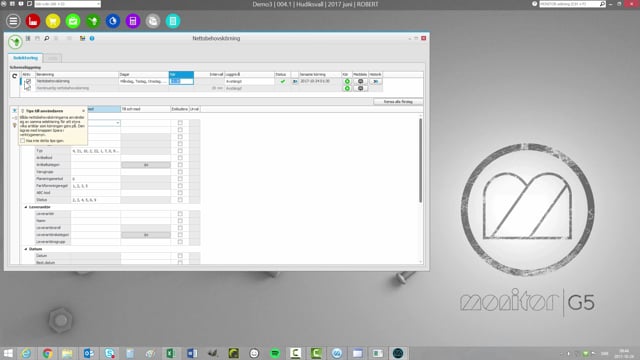This screenshot has height=360, width=640.
Task: Toggle Exkludera checkbox for ABC-kod row
Action: point(180,193)
